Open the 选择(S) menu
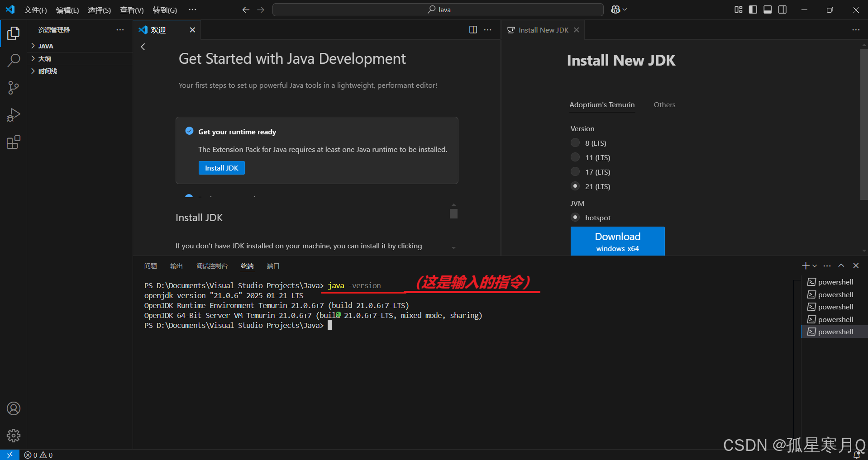The height and width of the screenshot is (460, 868). [99, 10]
